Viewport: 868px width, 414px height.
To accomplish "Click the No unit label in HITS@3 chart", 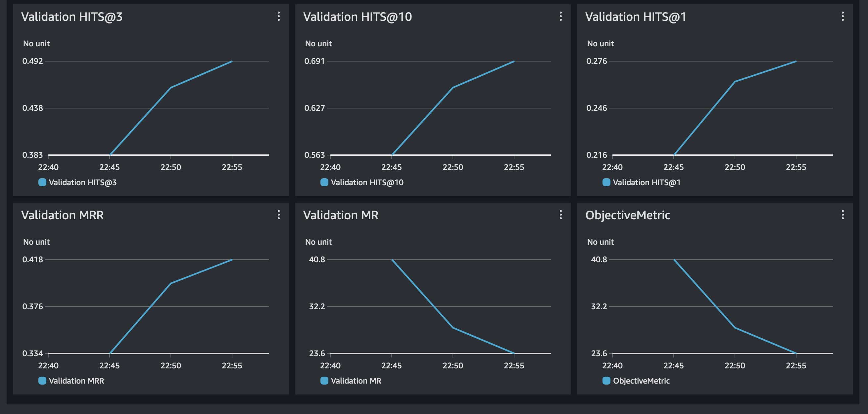I will pyautogui.click(x=36, y=44).
